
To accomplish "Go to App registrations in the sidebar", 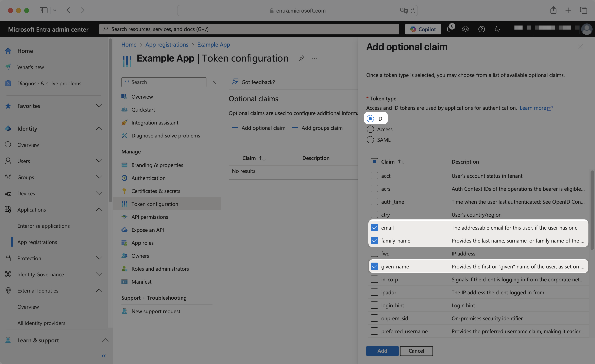I will tap(37, 242).
